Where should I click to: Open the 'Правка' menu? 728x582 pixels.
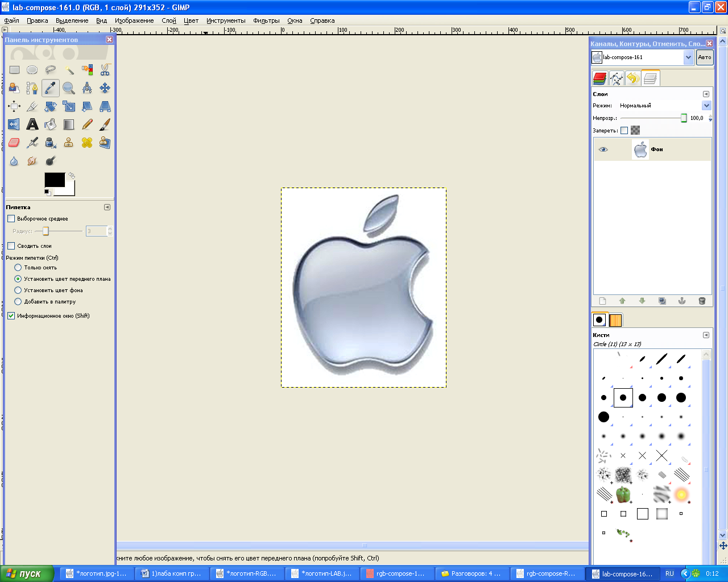click(38, 20)
